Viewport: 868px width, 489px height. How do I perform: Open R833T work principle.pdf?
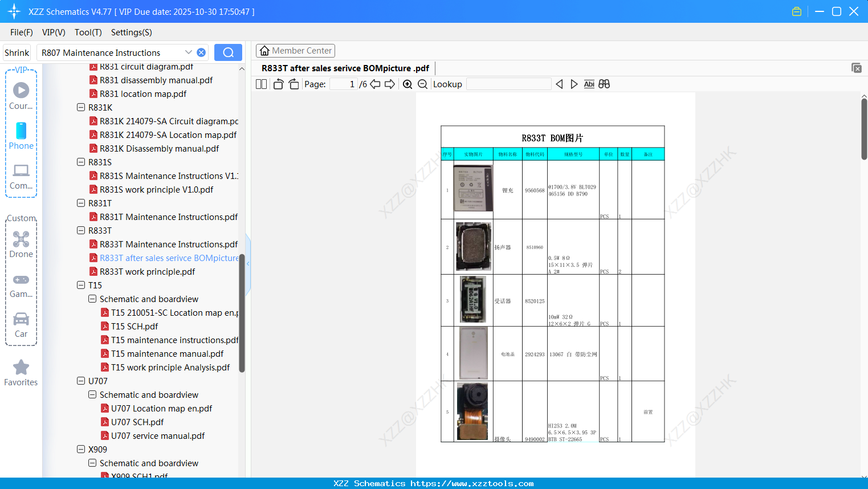148,272
